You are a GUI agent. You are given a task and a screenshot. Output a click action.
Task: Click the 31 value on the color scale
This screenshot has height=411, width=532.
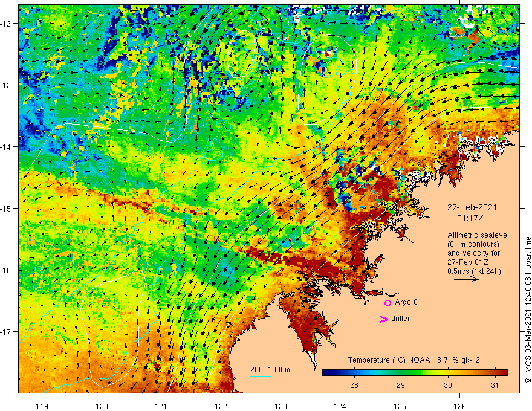(x=495, y=385)
